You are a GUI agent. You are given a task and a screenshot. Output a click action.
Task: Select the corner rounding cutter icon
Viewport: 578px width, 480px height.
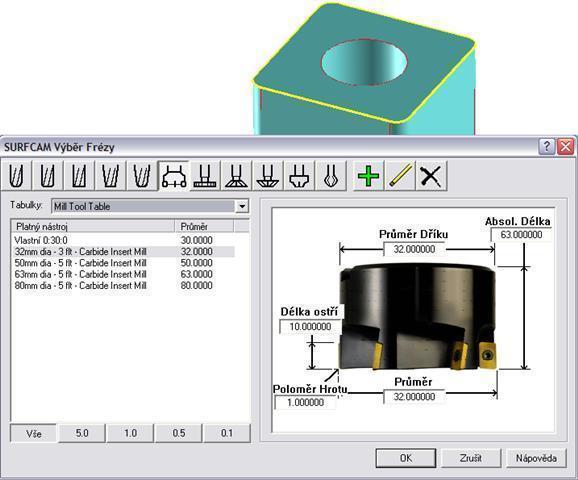(299, 176)
